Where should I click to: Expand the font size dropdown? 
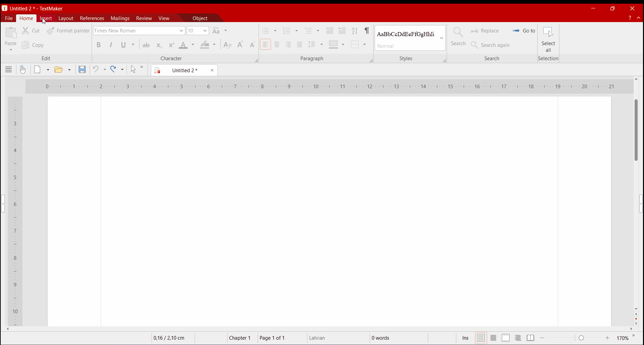(x=205, y=31)
